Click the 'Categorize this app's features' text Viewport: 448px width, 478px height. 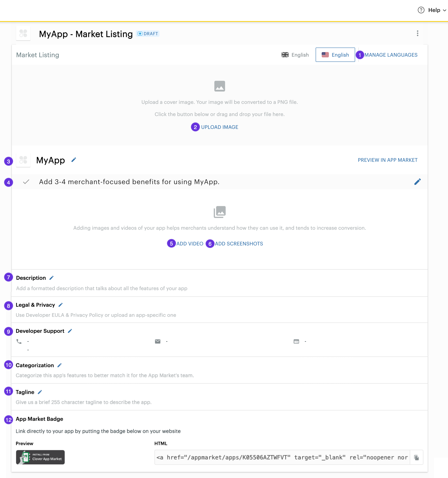tap(105, 375)
